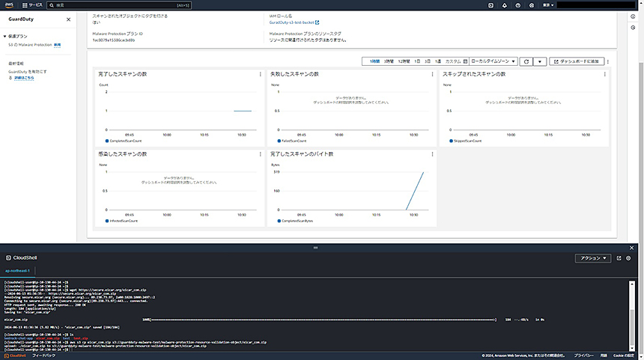Click the completed scan count graph line
Screen dimensions: 644x360
(243, 111)
